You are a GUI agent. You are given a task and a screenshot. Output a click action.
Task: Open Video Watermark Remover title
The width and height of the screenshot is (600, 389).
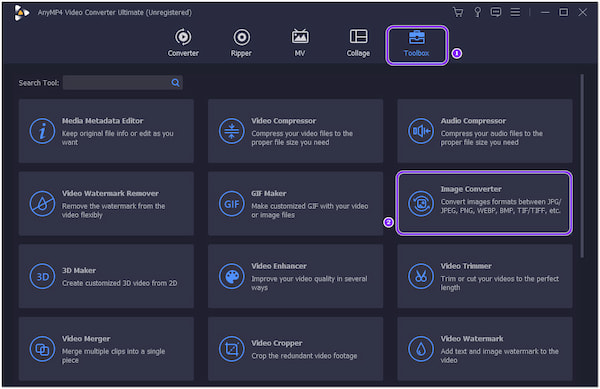coord(110,194)
